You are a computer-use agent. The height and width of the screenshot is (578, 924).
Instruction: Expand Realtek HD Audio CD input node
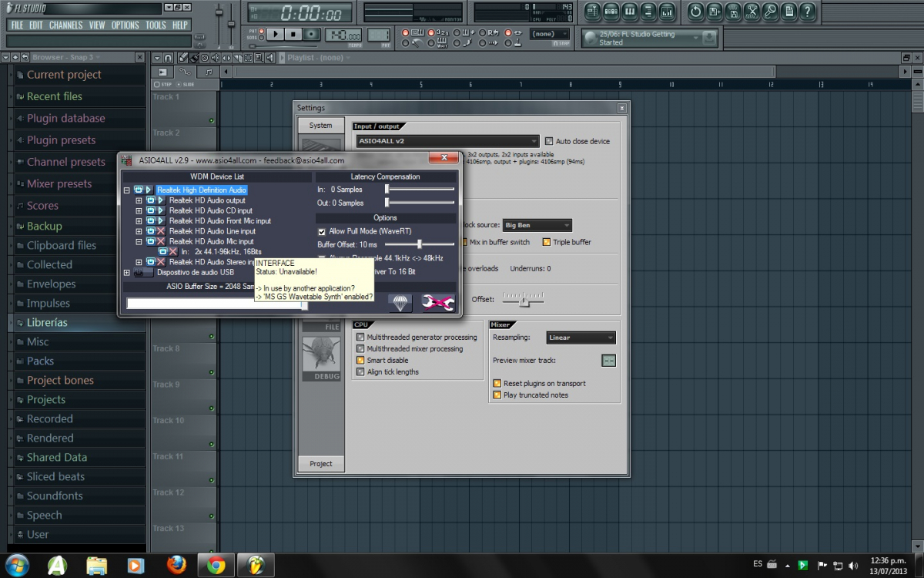click(139, 210)
